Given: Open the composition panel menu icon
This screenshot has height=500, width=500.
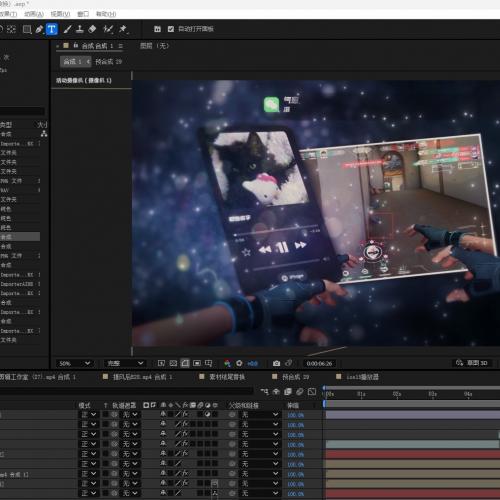Looking at the screenshot, I should (120, 46).
